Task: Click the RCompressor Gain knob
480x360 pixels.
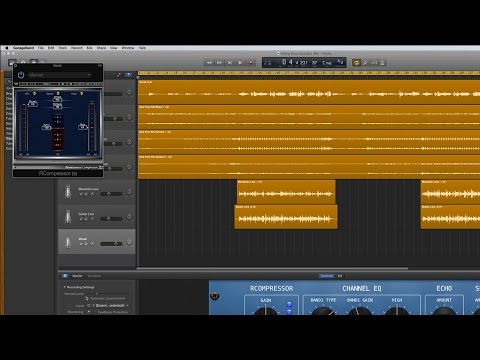Action: coord(266,311)
